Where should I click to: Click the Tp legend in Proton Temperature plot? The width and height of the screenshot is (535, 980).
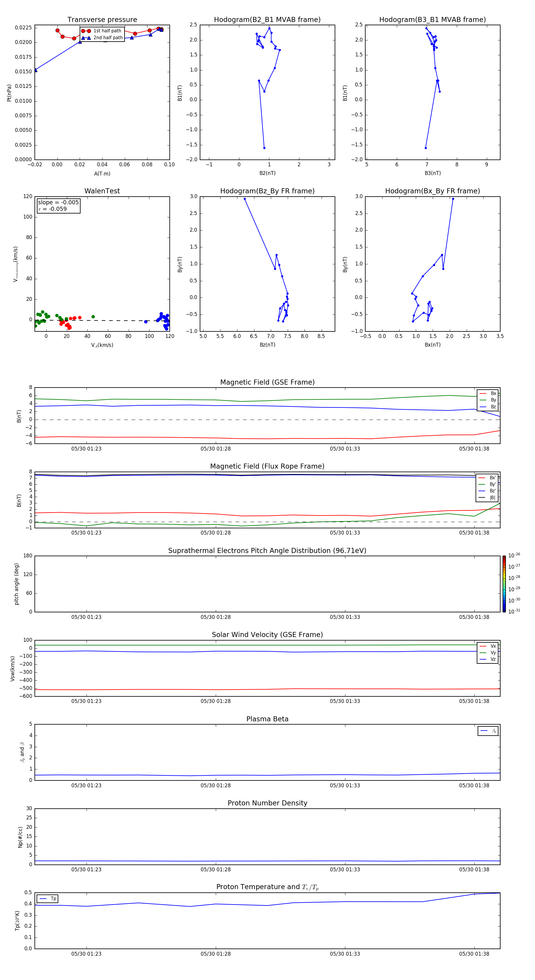(x=48, y=899)
